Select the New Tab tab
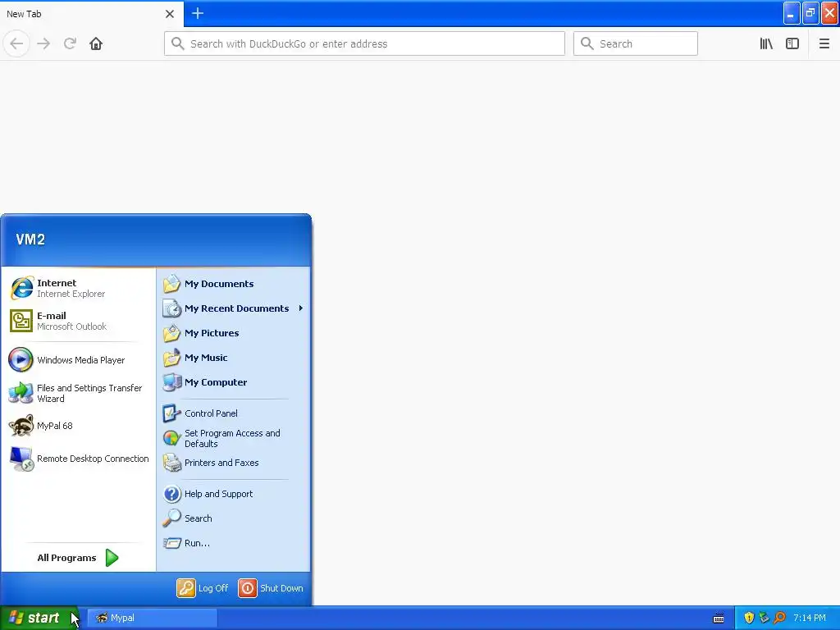Image resolution: width=840 pixels, height=630 pixels. coord(92,14)
